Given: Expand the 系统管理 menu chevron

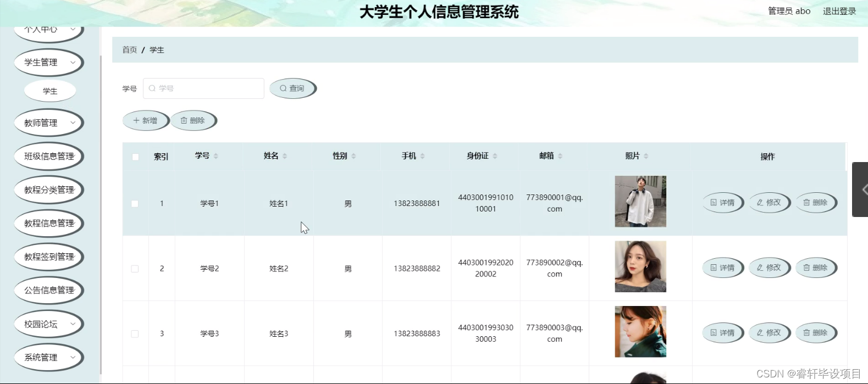Looking at the screenshot, I should 73,357.
